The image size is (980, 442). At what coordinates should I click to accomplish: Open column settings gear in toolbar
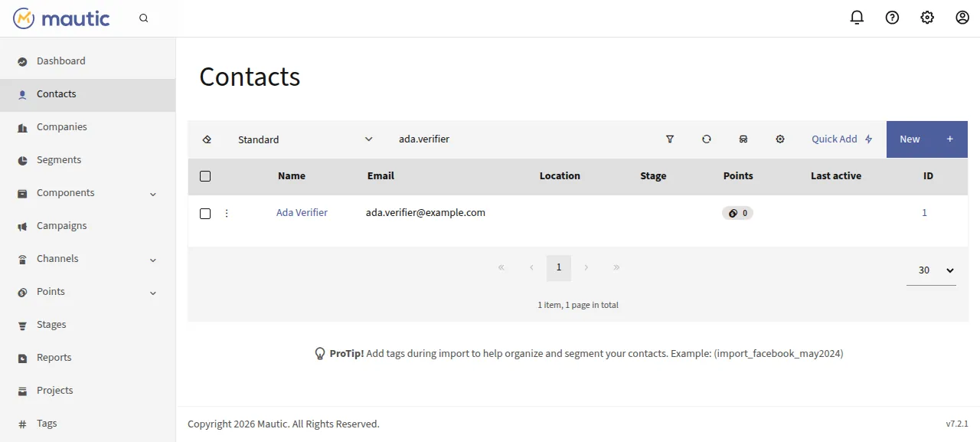pyautogui.click(x=780, y=139)
